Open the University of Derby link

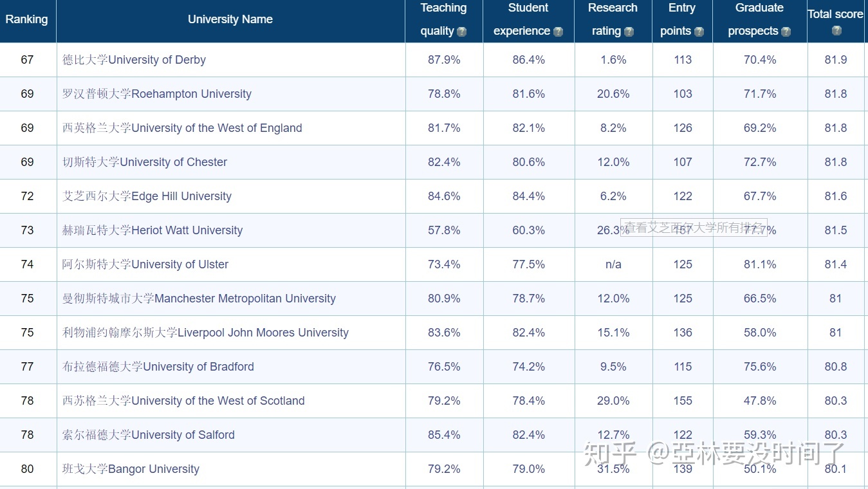(x=134, y=60)
